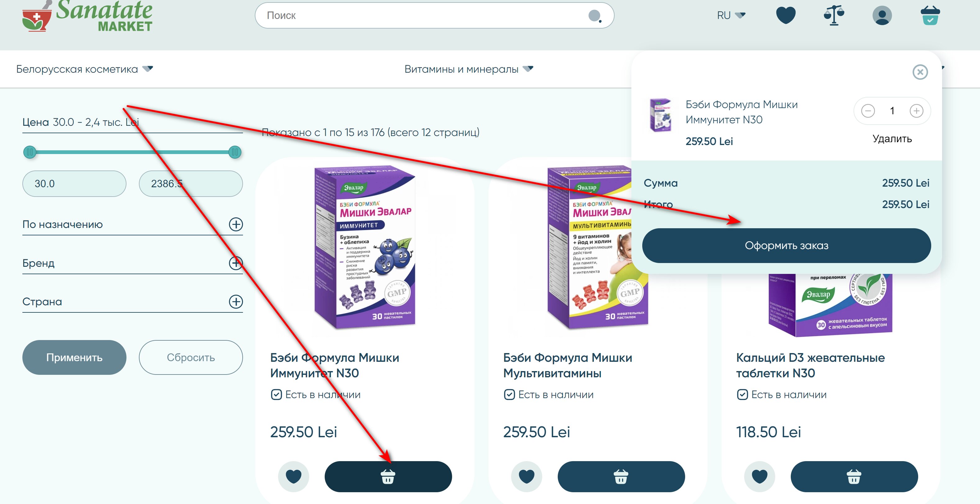
Task: Open the shopping basket icon in header
Action: coord(930,16)
